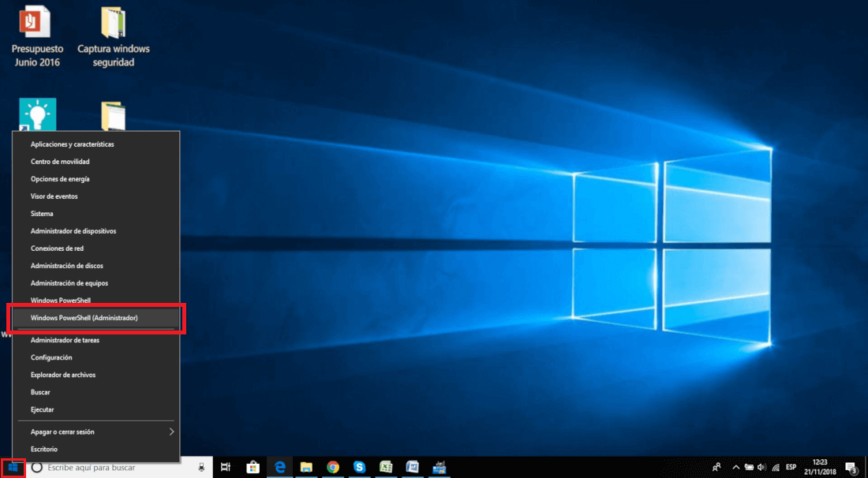Screen dimensions: 868x478
Task: Open the volume speaker icon
Action: click(761, 468)
